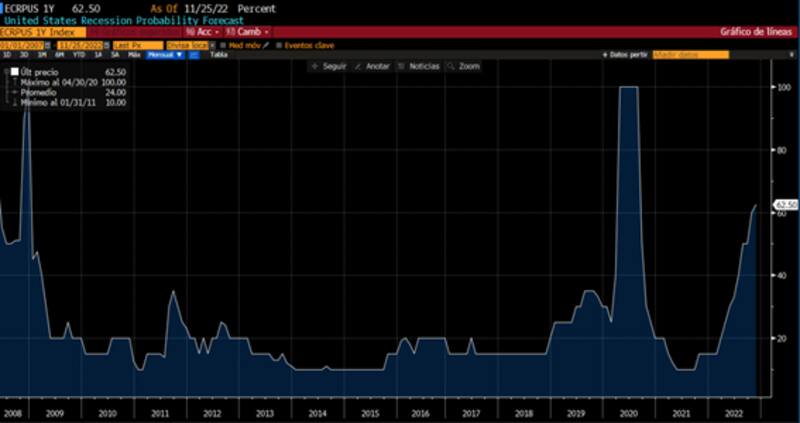The image size is (800, 423).
Task: Click the Máx range button
Action: (134, 55)
